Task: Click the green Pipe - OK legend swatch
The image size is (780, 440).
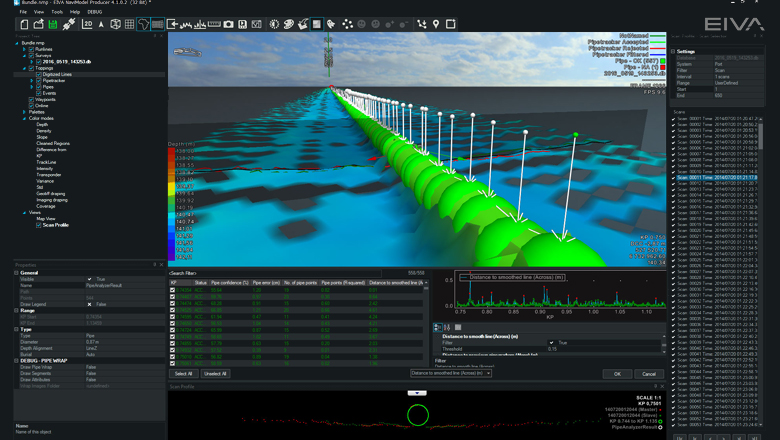Action: click(x=663, y=61)
